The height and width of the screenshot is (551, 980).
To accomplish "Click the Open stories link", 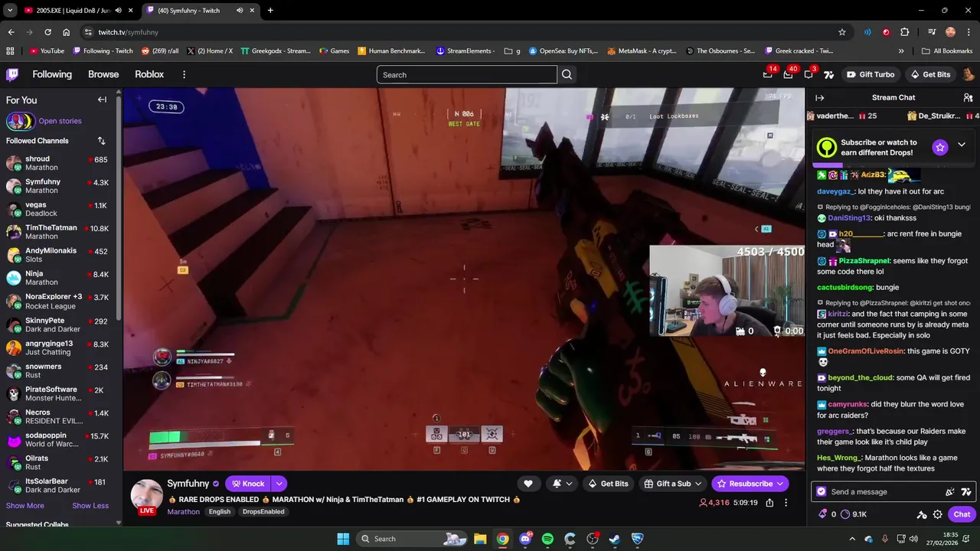I will [x=60, y=121].
